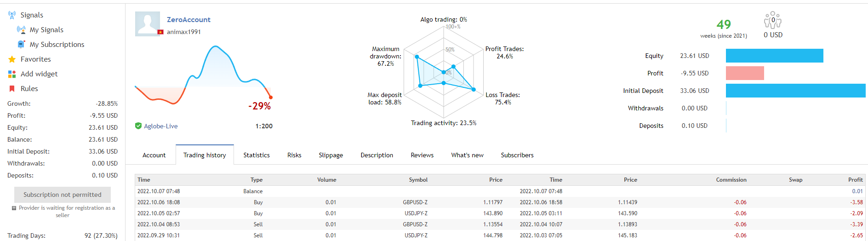The width and height of the screenshot is (868, 241).
Task: Click the ZeroAccount profile avatar
Action: point(148,23)
